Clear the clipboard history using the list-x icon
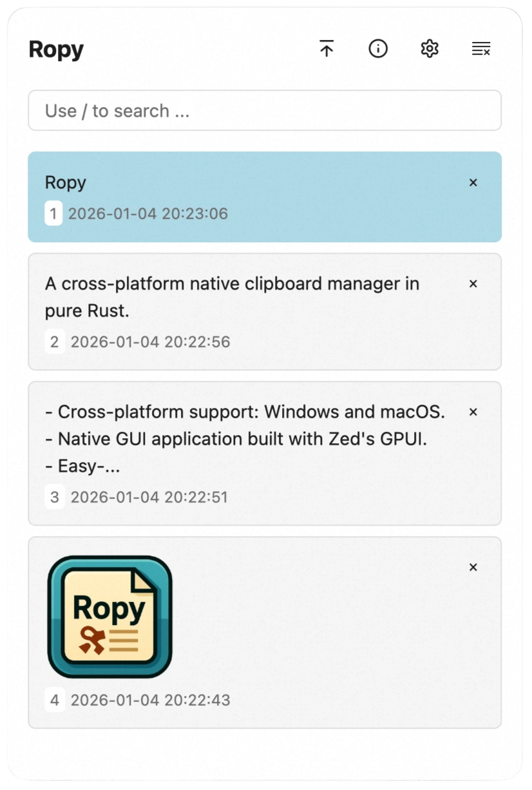Screen dimensions: 532x790 (x=480, y=48)
